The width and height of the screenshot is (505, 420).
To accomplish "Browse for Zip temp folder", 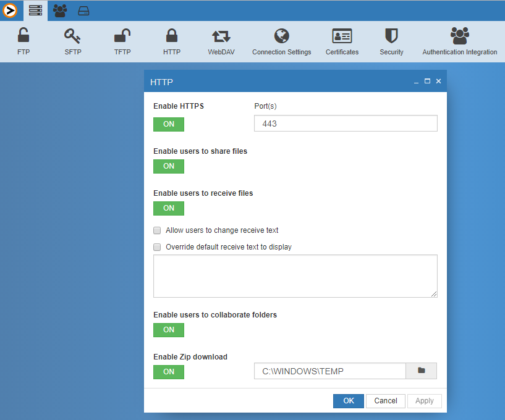I will tap(422, 371).
